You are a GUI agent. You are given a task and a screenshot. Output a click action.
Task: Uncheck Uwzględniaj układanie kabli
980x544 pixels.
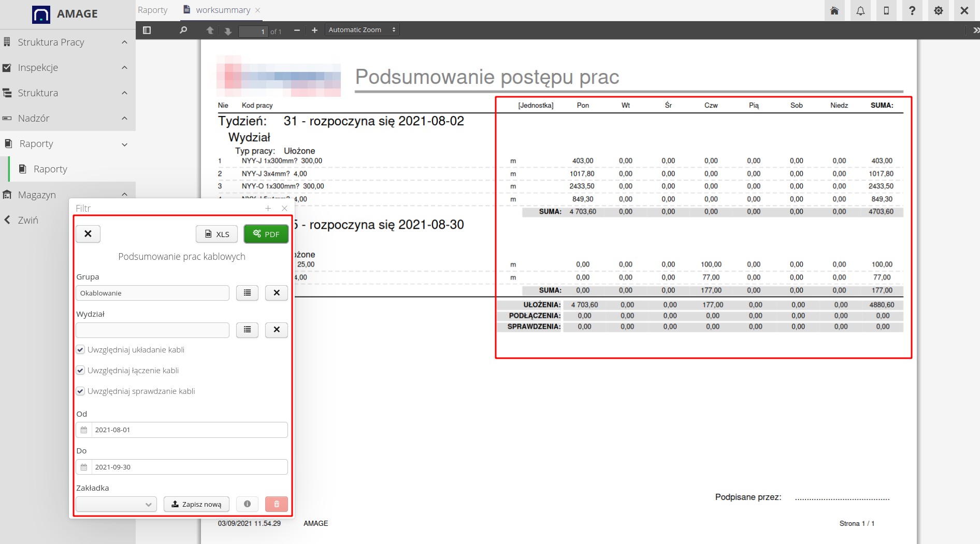(81, 350)
